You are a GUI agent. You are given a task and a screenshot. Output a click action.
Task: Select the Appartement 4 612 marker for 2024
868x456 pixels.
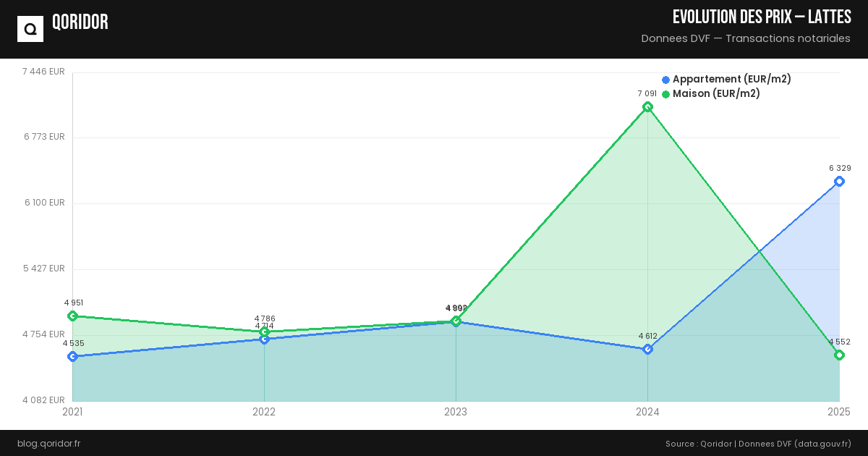click(x=647, y=349)
